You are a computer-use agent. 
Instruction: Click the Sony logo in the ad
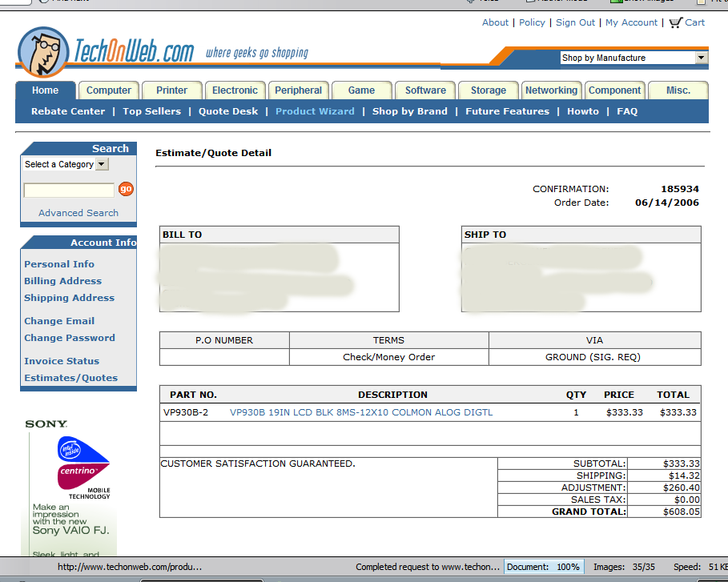click(46, 423)
